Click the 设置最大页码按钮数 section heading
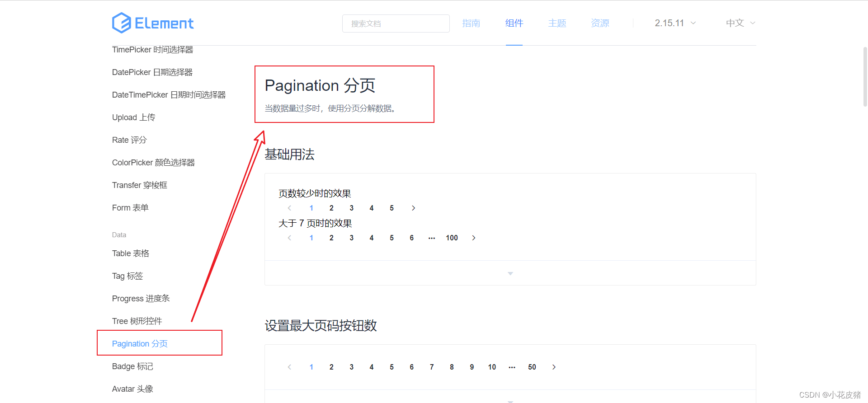868x403 pixels. pos(321,326)
